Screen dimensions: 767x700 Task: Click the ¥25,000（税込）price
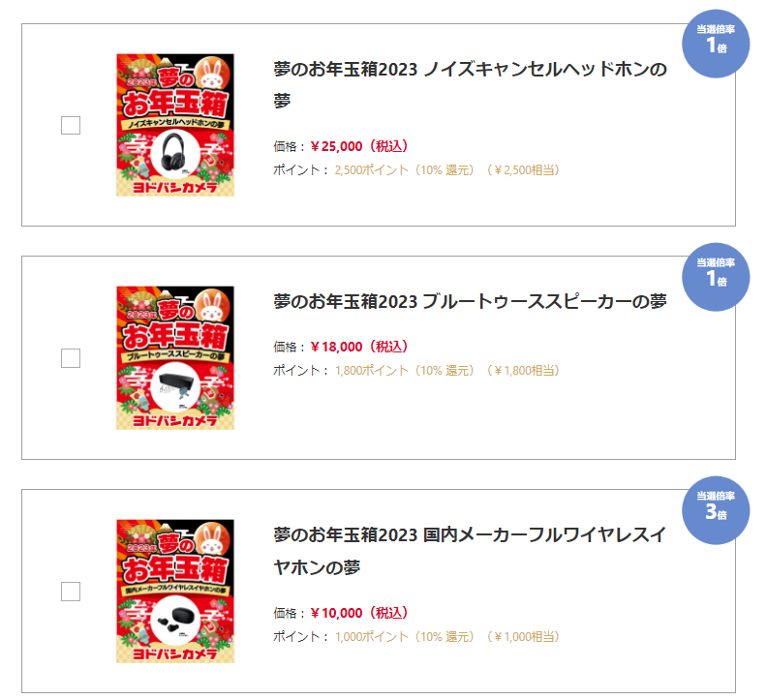point(358,147)
